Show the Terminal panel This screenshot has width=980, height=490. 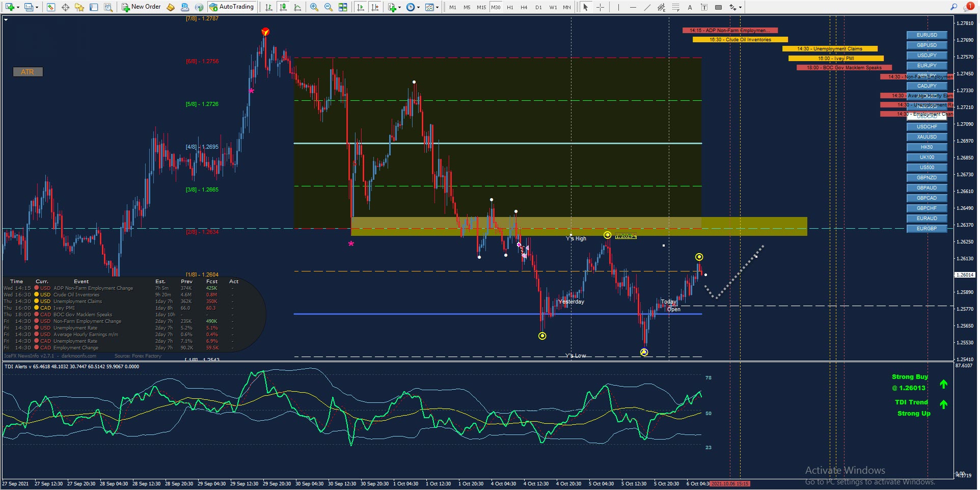point(94,7)
